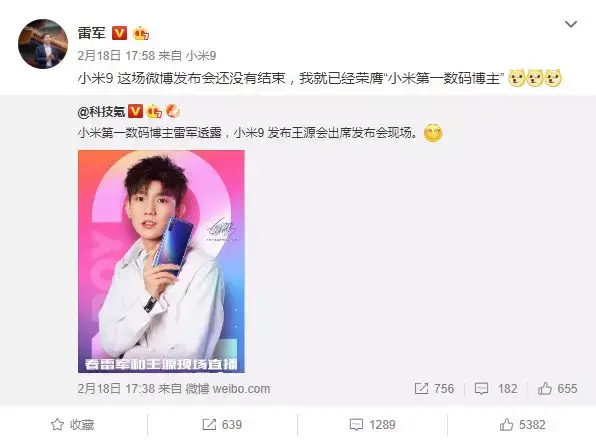Click the 雷军 username link

91,33
